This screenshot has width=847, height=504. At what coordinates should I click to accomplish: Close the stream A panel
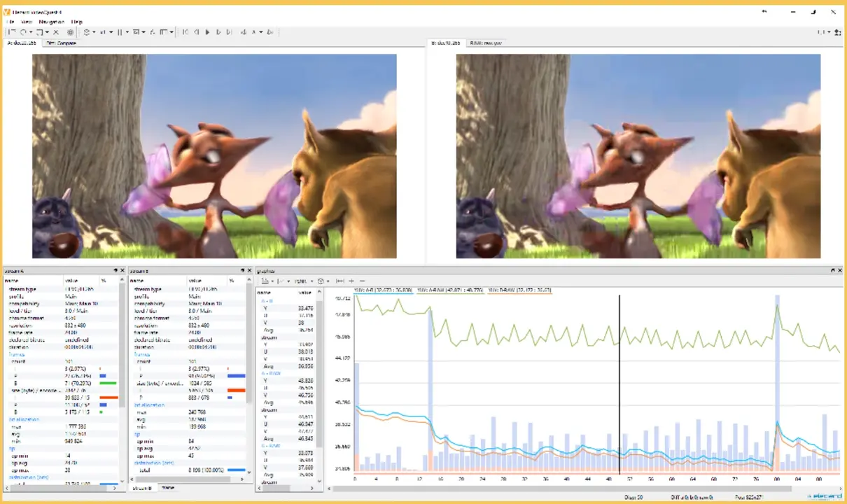tap(122, 270)
